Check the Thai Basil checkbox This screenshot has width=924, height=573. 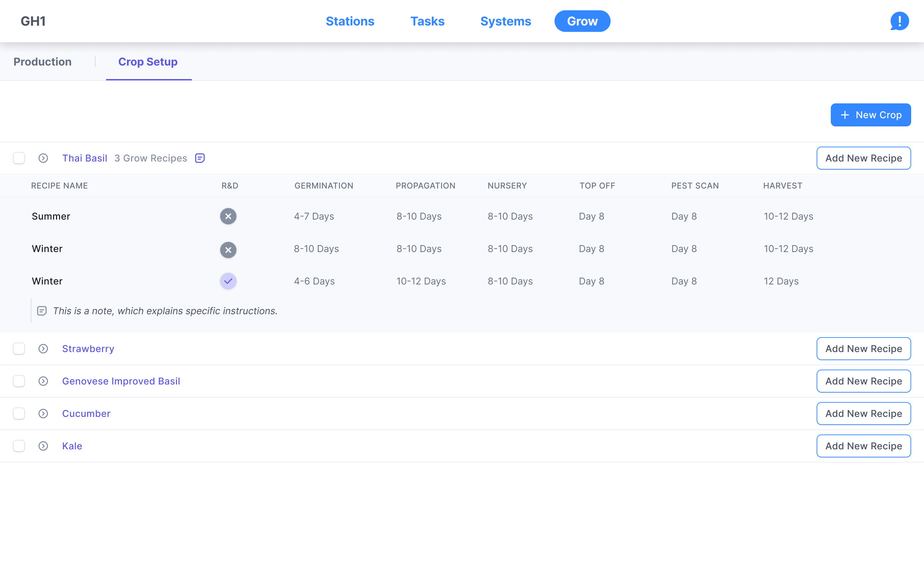point(19,158)
